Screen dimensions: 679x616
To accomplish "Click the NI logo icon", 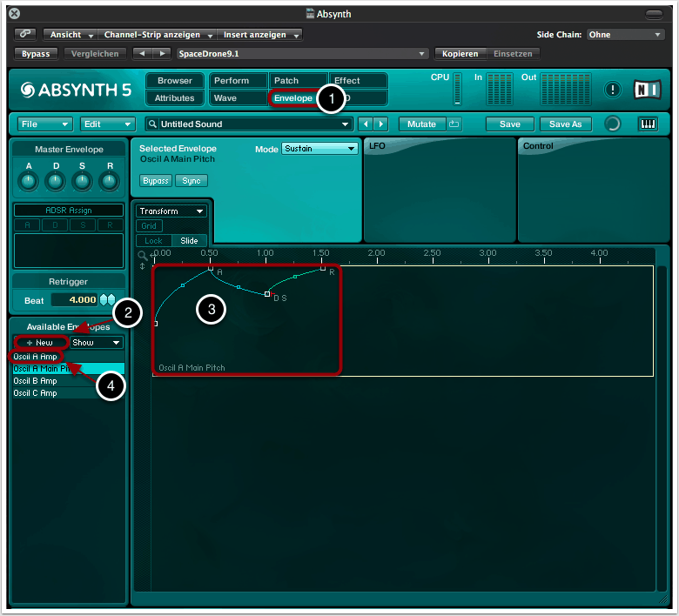I will coord(647,90).
